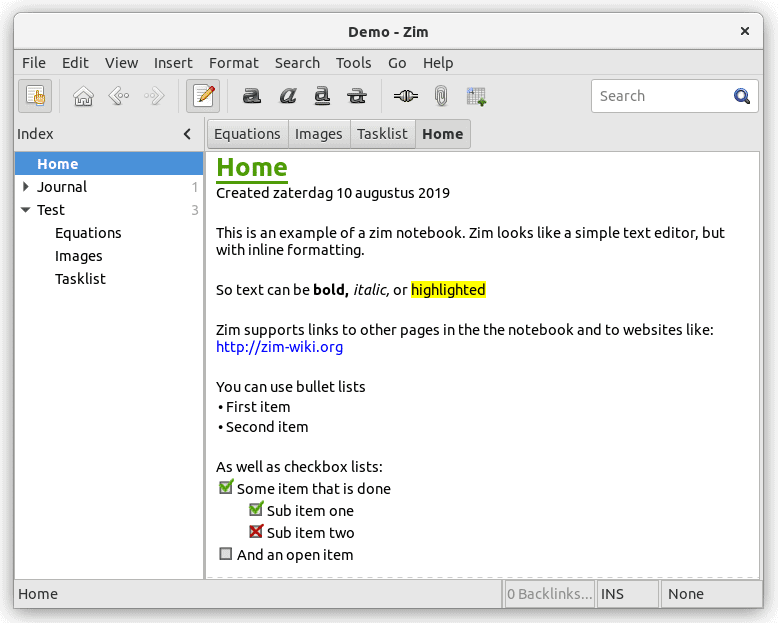Click the 'First item' bullet text
The height and width of the screenshot is (623, 778).
point(258,407)
